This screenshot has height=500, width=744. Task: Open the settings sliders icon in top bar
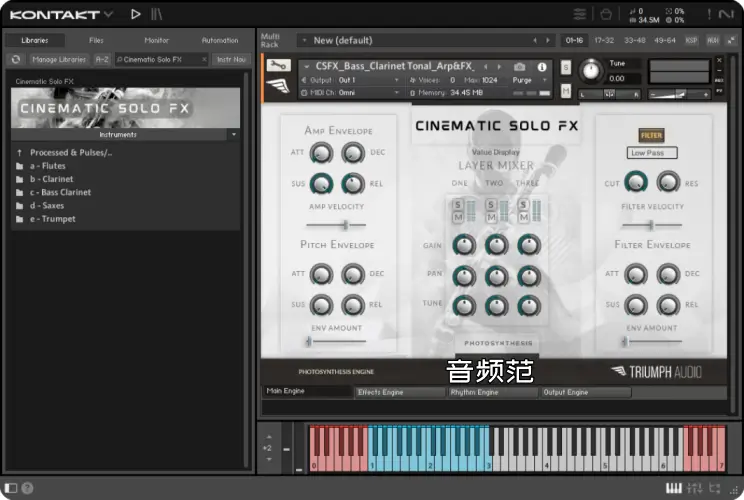[579, 14]
